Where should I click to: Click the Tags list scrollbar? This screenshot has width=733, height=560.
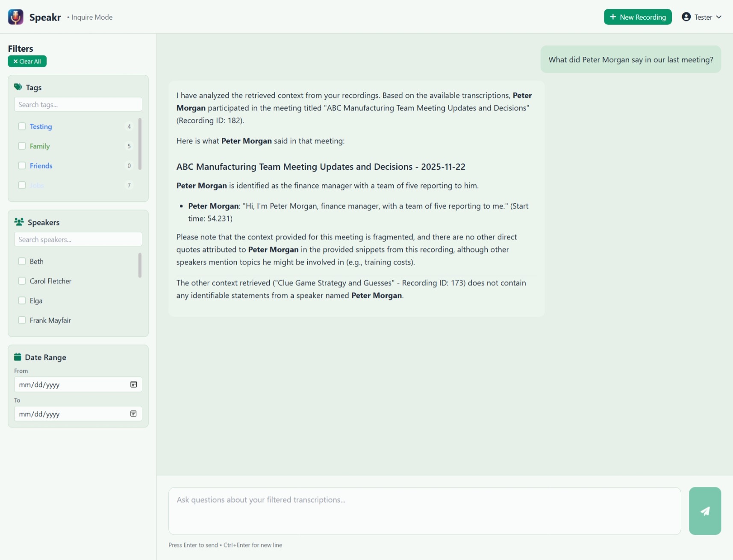tap(140, 144)
